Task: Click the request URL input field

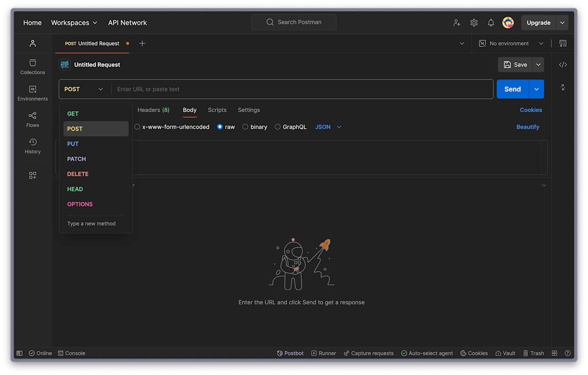Action: 302,89
